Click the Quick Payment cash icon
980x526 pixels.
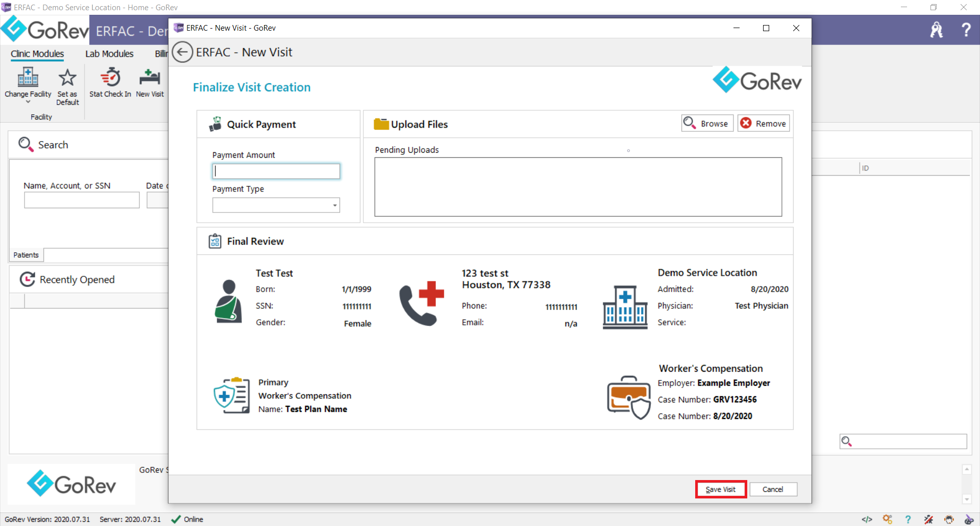tap(215, 124)
